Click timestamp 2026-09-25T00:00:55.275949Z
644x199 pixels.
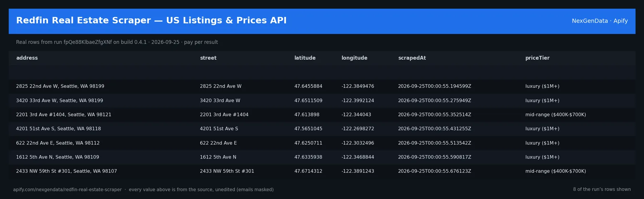(435, 101)
